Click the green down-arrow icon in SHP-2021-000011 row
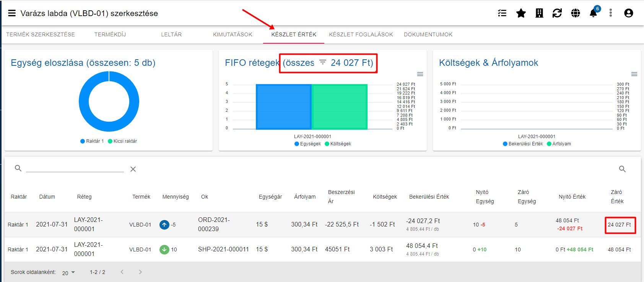644x282 pixels. (164, 249)
